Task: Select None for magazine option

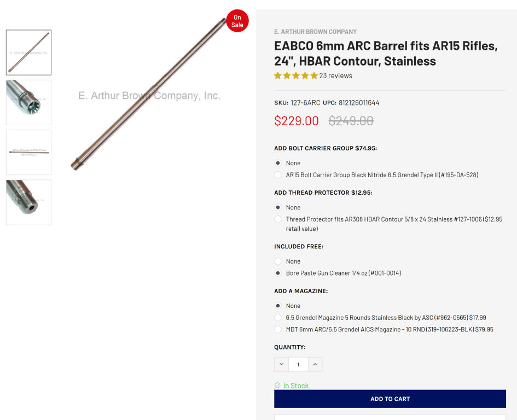Action: coord(278,306)
